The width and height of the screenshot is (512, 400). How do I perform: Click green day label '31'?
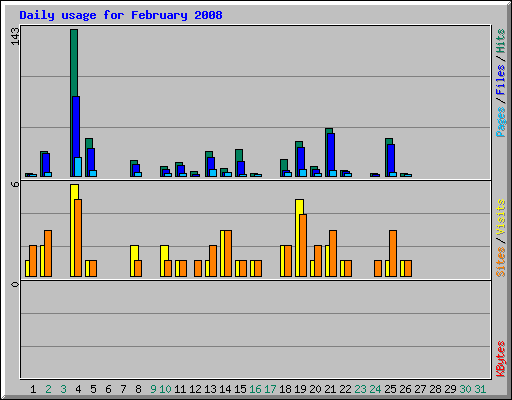[480, 389]
